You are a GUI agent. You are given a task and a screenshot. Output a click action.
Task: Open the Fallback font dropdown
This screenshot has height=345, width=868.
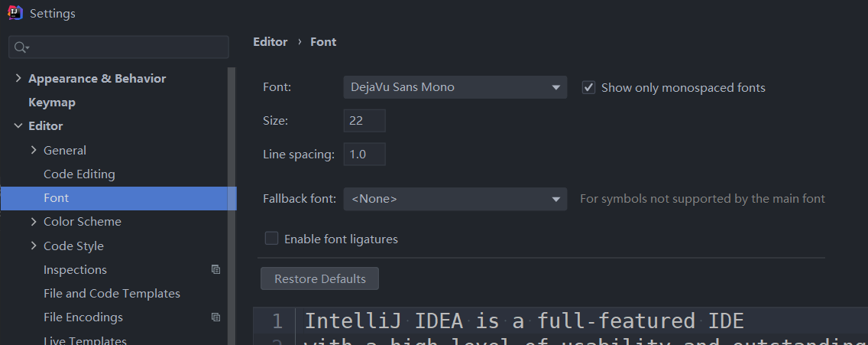pyautogui.click(x=455, y=199)
